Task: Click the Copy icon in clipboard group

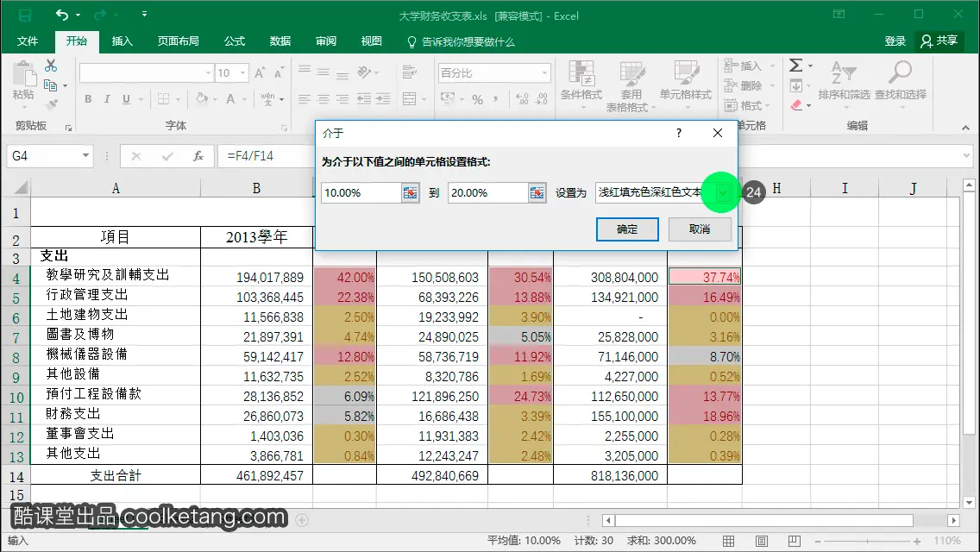Action: [51, 85]
